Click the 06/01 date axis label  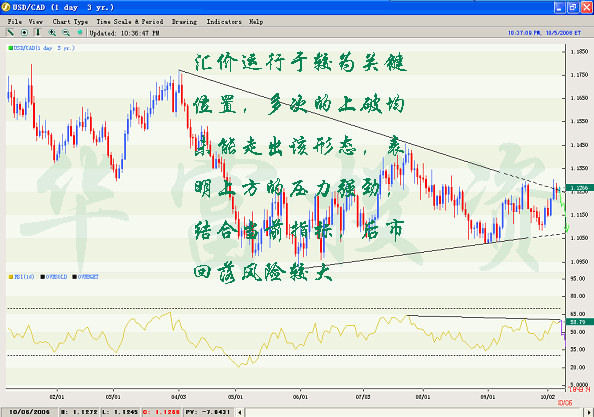tap(300, 397)
